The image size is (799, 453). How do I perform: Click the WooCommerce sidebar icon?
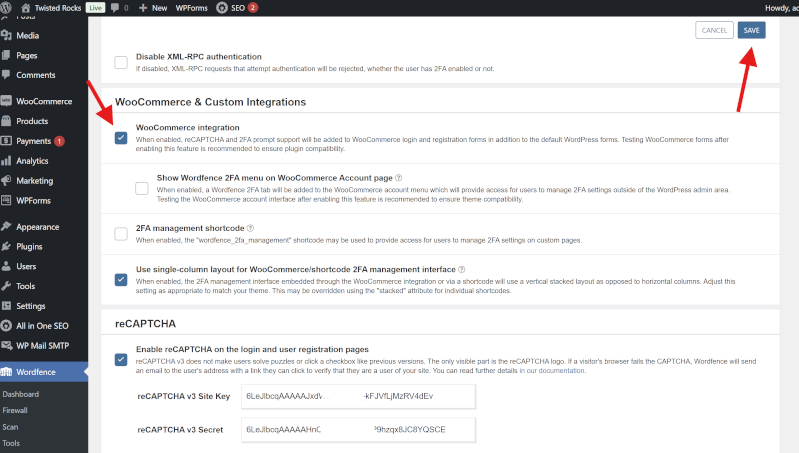[x=6, y=101]
